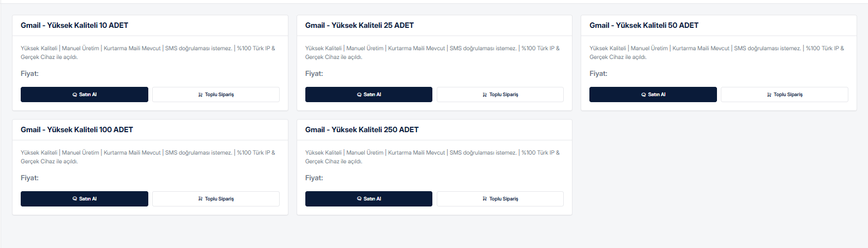Click the cart icon on the 10 ADET Toplu Sipariş button
The image size is (868, 248).
[x=201, y=95]
